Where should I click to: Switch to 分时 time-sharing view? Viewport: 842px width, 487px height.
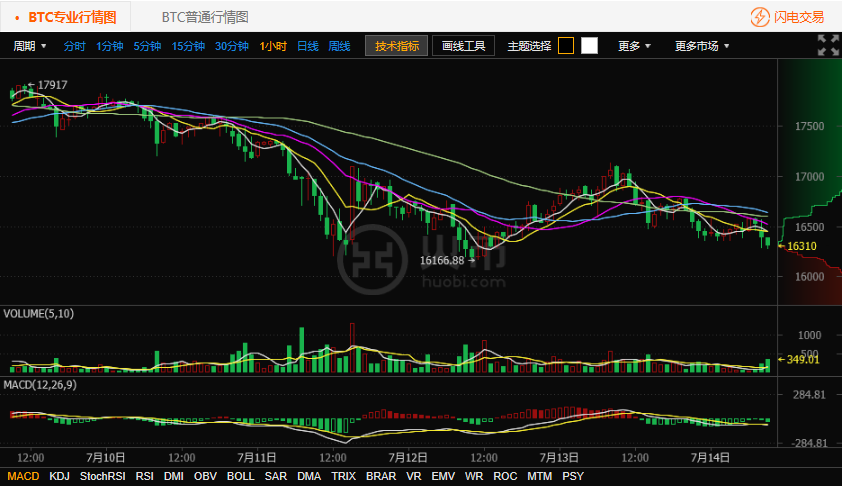[x=74, y=46]
